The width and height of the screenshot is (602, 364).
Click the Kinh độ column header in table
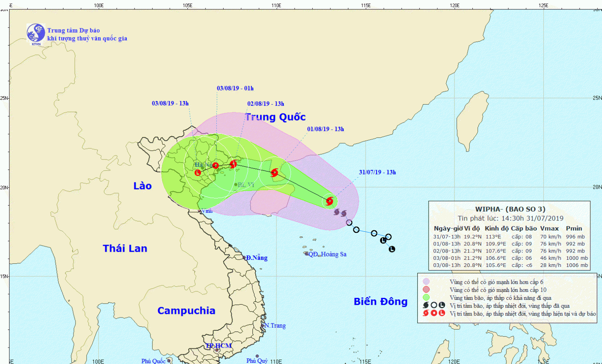[496, 229]
